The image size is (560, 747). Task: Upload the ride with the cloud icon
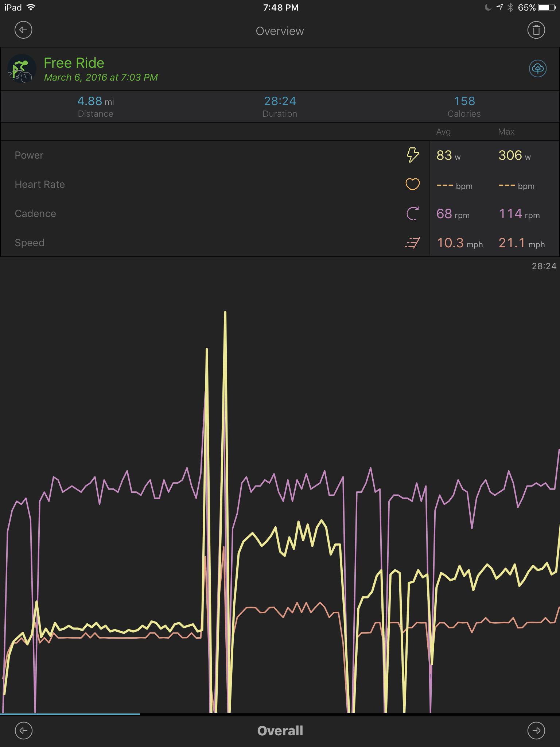[x=538, y=68]
